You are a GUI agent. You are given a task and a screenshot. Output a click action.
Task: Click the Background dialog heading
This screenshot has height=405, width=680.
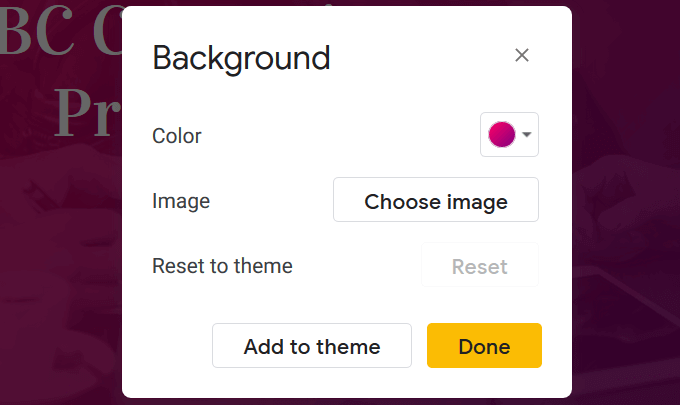241,58
